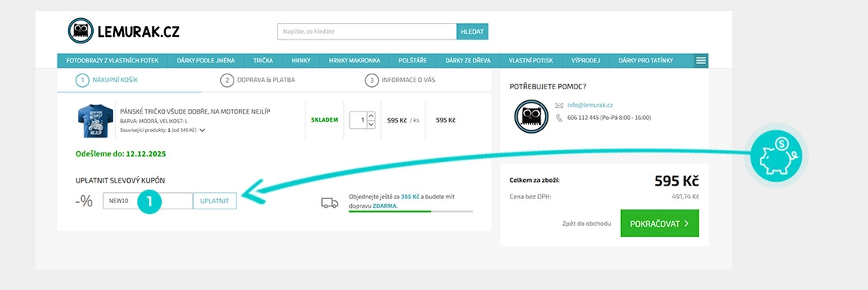Open Výprodej category
The width and height of the screenshot is (868, 290).
[586, 60]
